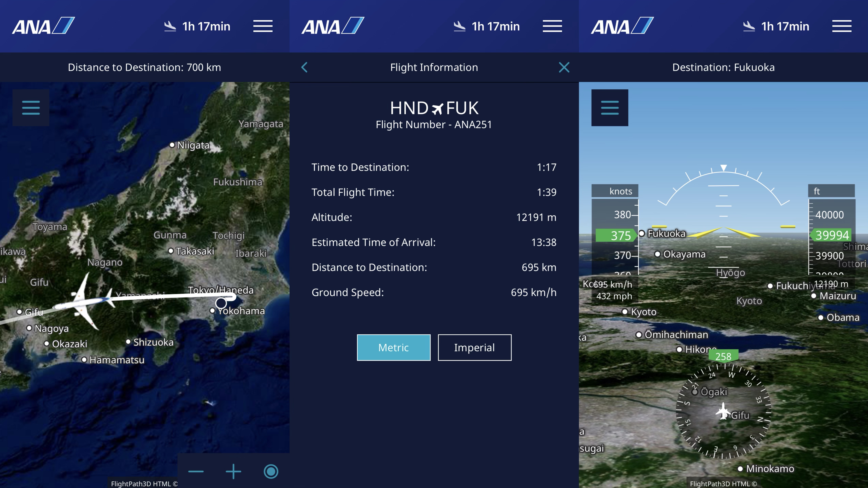868x488 pixels.
Task: Click the ANA logo in the right panel
Action: [622, 26]
